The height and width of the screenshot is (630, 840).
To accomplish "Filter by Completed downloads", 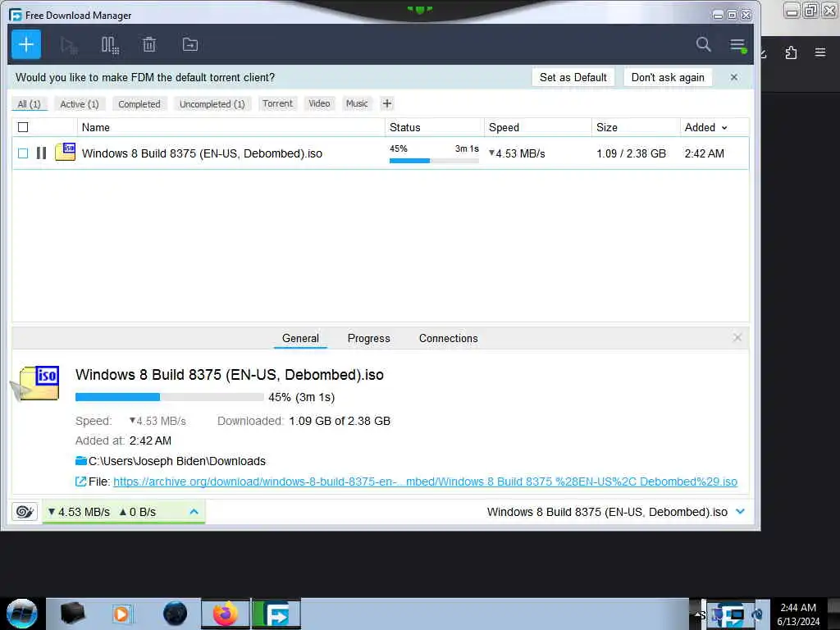I will click(x=139, y=104).
